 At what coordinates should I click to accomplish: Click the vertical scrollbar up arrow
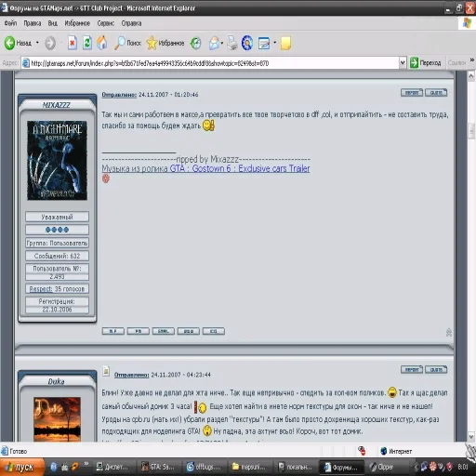tap(471, 75)
